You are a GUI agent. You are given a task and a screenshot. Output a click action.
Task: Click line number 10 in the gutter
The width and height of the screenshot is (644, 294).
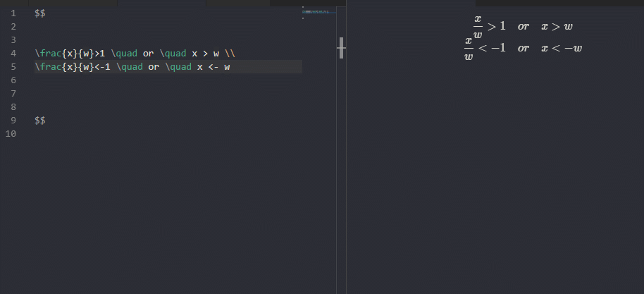11,134
